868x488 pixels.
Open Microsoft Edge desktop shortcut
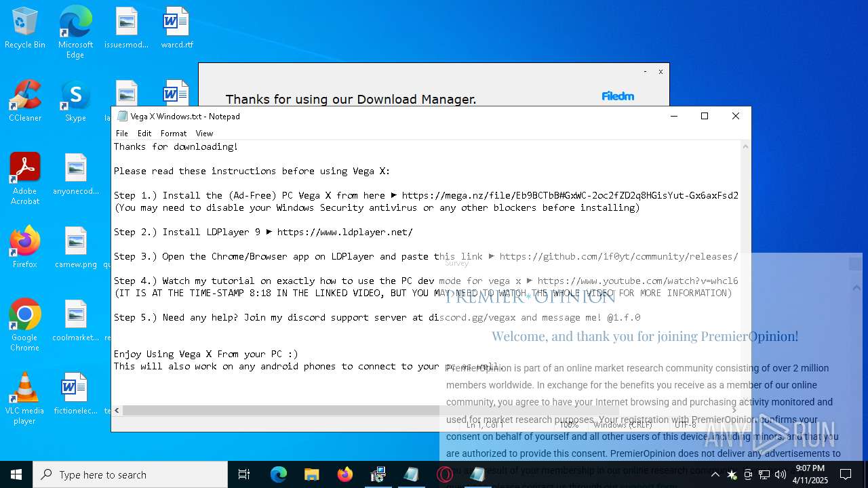point(75,32)
